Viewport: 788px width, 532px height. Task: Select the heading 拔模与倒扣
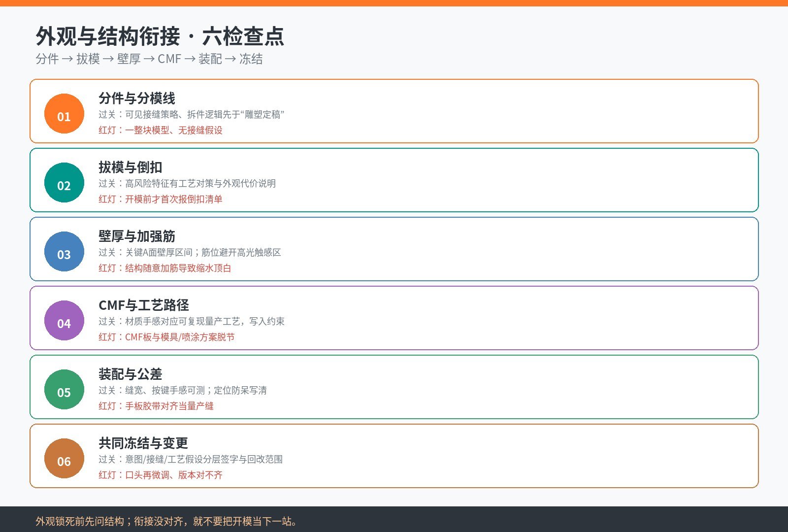click(x=131, y=167)
